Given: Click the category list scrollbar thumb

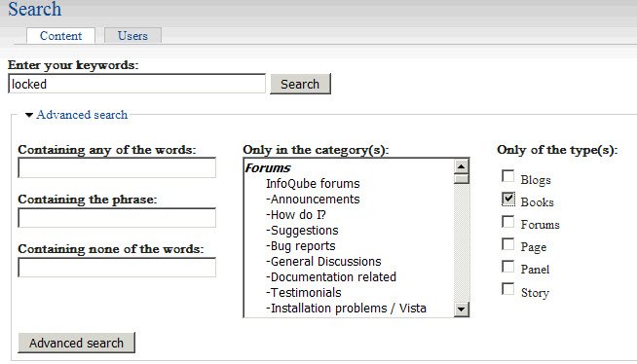Looking at the screenshot, I should pyautogui.click(x=461, y=179).
